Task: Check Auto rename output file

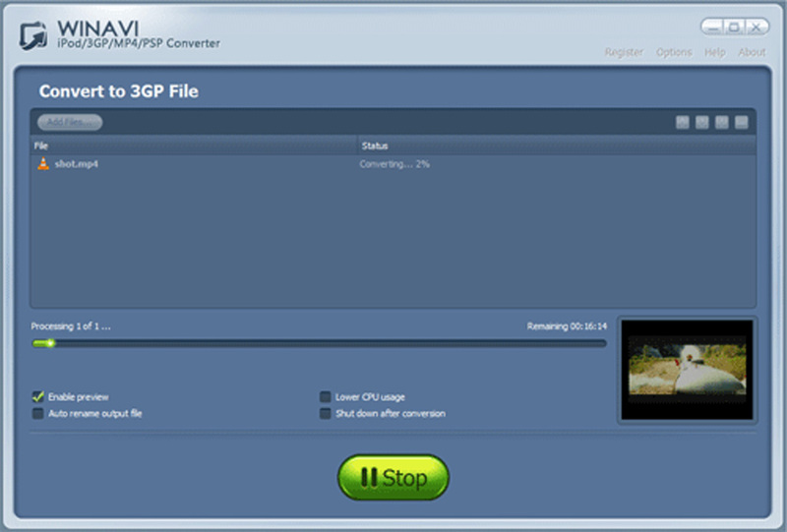Action: 37,414
